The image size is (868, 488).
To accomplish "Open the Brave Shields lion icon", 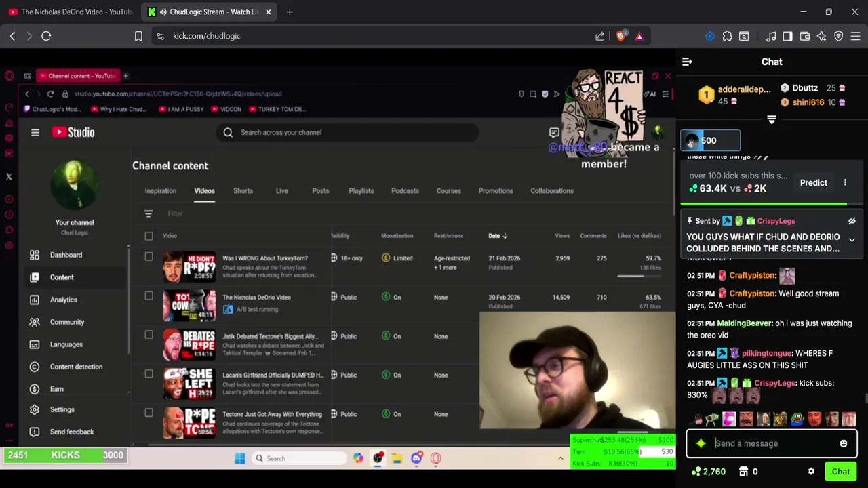I will pos(621,36).
